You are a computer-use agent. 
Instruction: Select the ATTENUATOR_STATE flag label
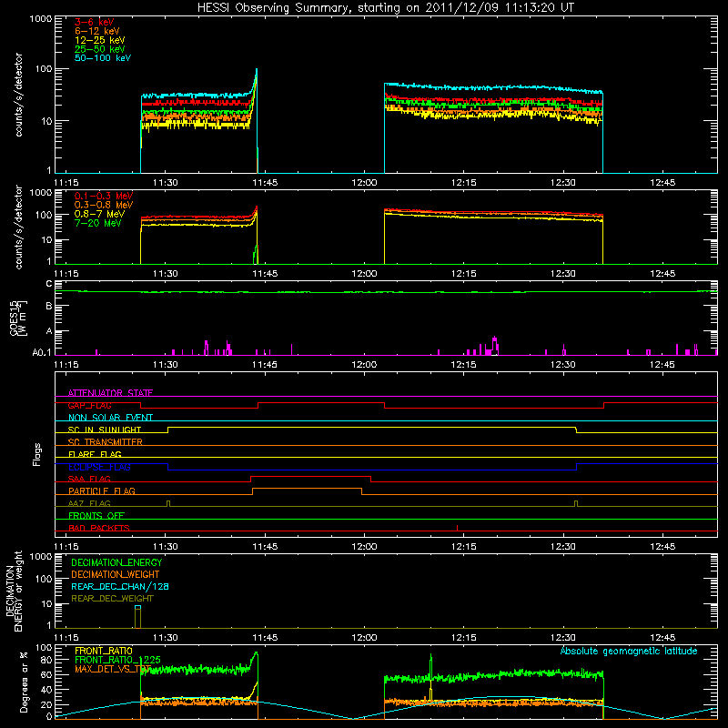tap(110, 393)
